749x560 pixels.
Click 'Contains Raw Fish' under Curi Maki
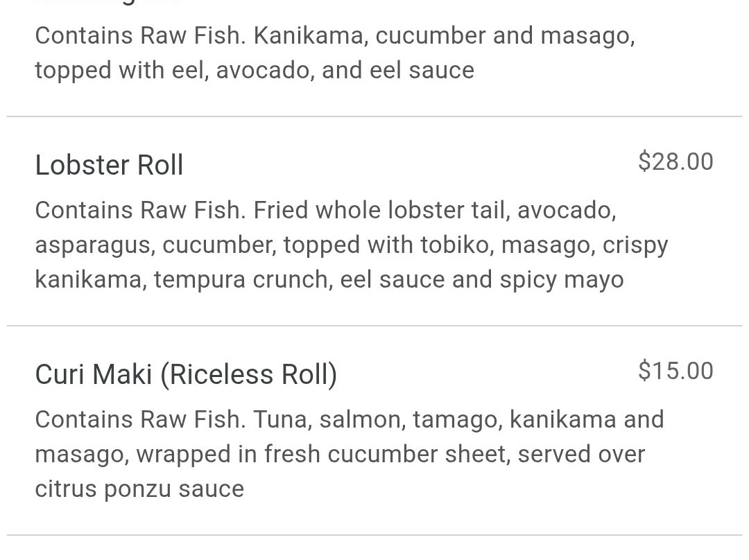click(x=139, y=420)
